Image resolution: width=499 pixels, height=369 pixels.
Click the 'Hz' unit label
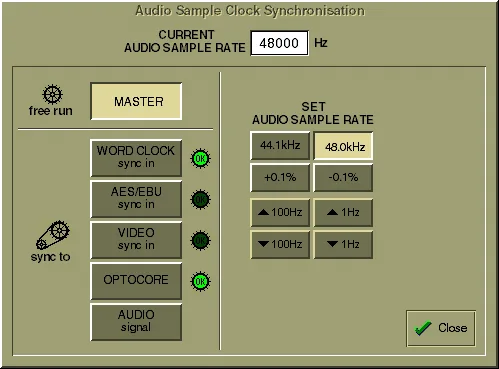tap(321, 43)
